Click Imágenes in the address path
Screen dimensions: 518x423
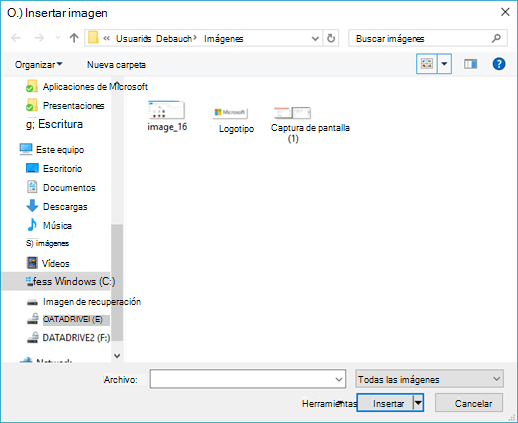[x=224, y=39]
